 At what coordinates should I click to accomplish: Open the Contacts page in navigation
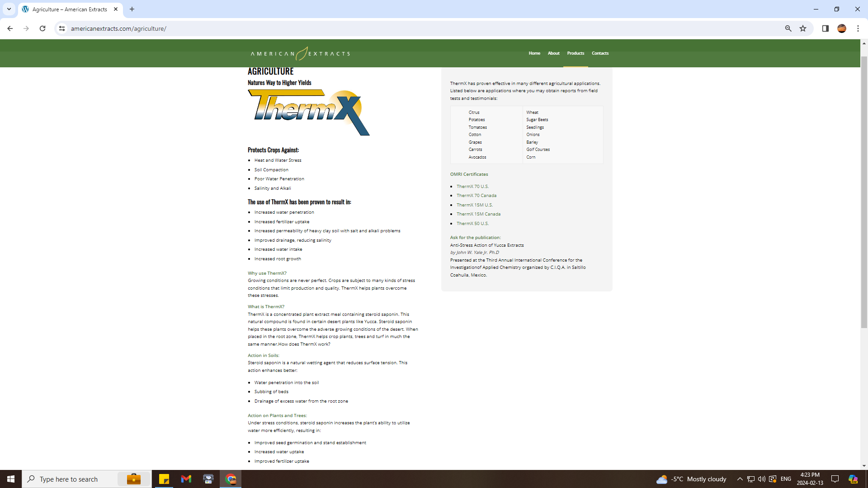click(600, 53)
